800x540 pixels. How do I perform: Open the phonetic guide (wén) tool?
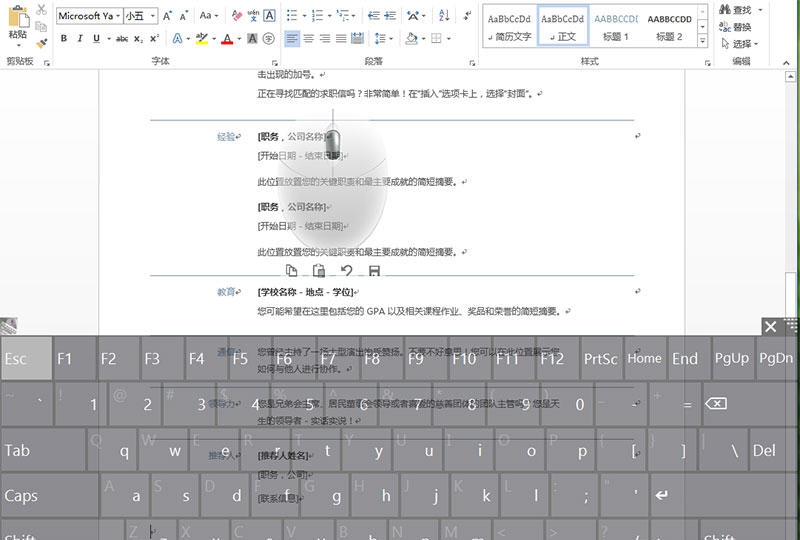(253, 16)
